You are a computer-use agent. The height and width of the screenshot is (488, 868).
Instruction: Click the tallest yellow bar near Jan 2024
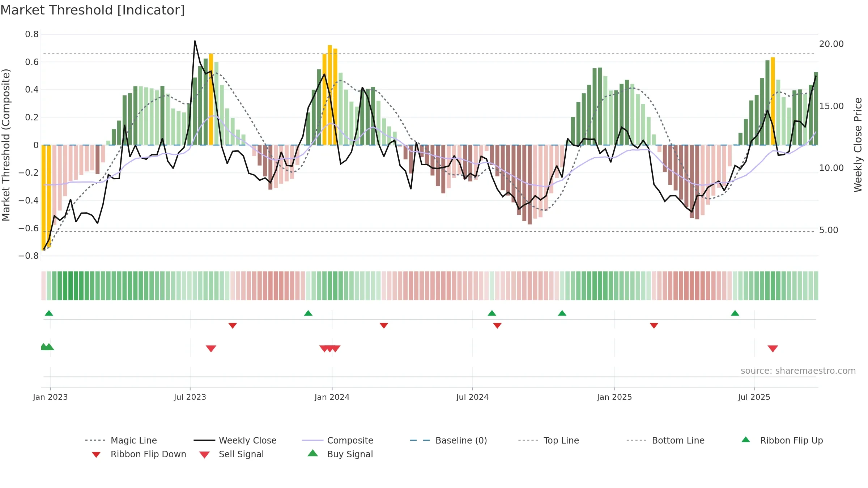(x=330, y=95)
